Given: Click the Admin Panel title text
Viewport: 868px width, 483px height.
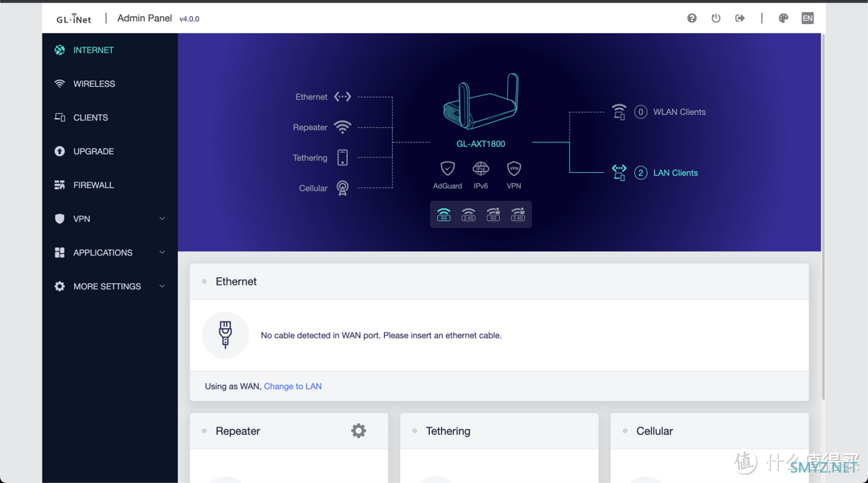Looking at the screenshot, I should point(145,18).
